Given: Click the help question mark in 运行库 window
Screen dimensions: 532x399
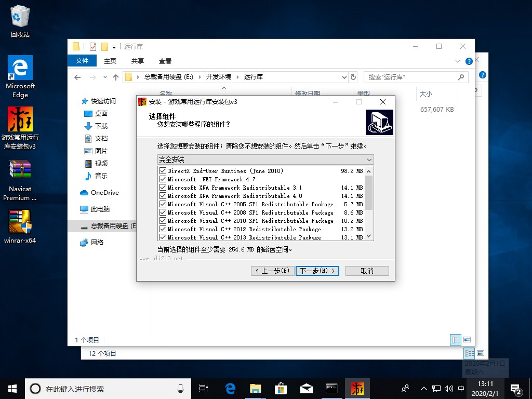Looking at the screenshot, I should (469, 61).
